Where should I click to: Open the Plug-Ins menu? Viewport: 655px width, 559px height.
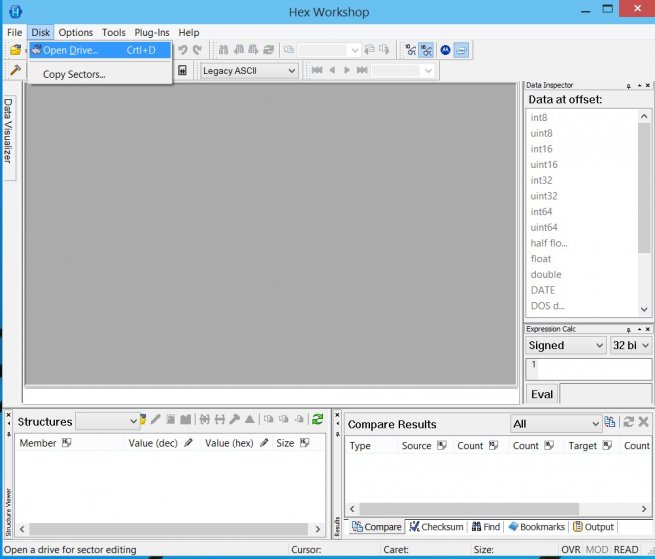(x=152, y=33)
